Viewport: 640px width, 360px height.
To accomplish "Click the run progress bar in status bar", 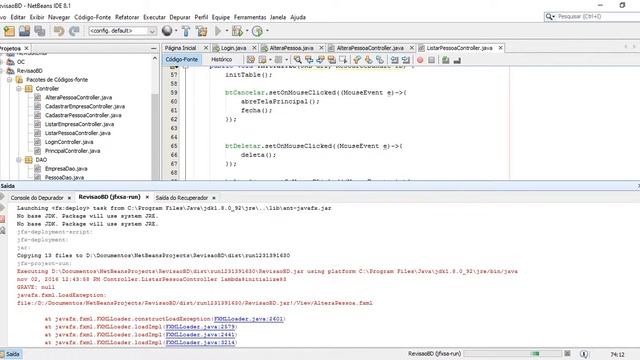I will [512, 353].
